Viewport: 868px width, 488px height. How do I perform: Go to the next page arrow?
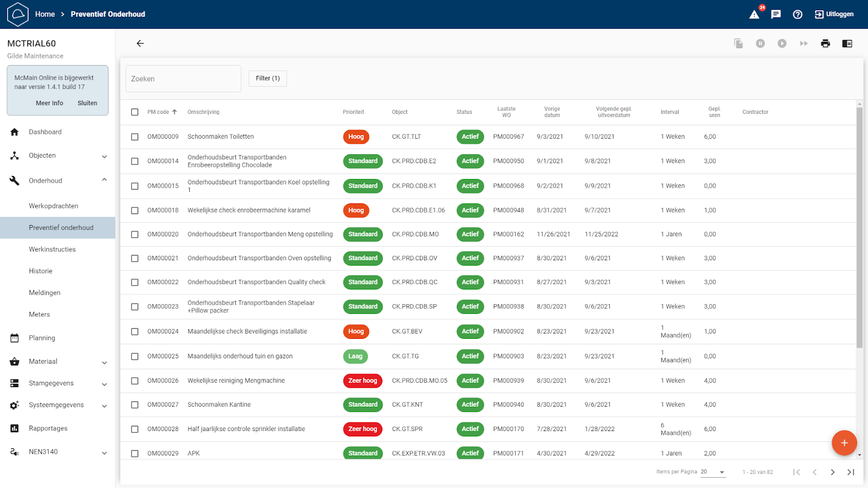(832, 472)
